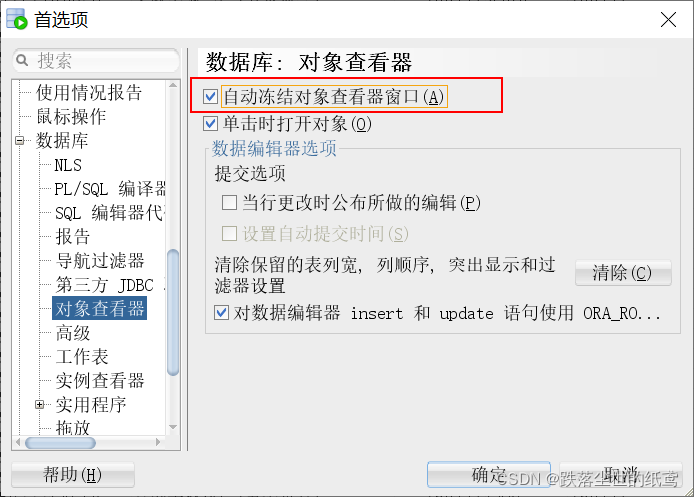Viewport: 694px width, 497px height.
Task: Toggle the ORA_ROWSCN insert/update checkbox
Action: click(221, 312)
